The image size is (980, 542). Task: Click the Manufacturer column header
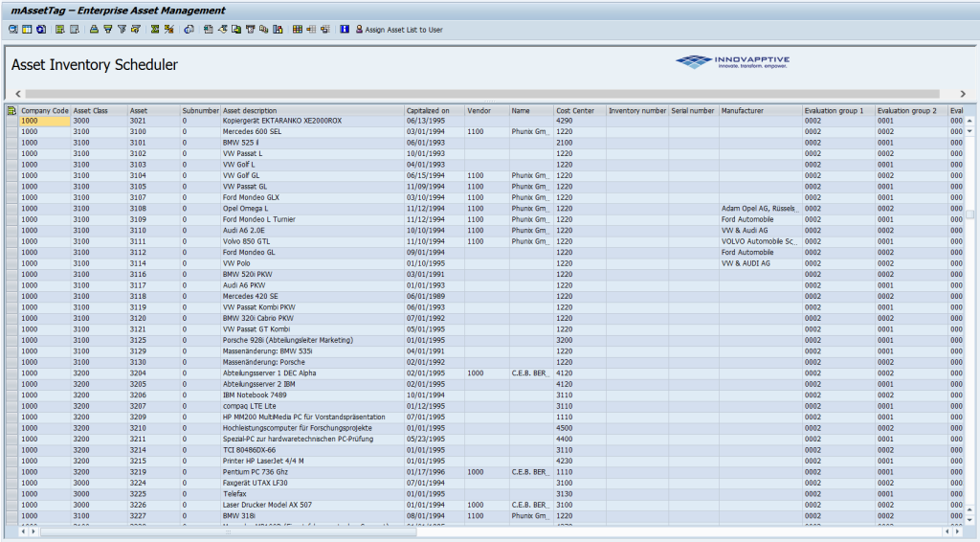(x=760, y=111)
